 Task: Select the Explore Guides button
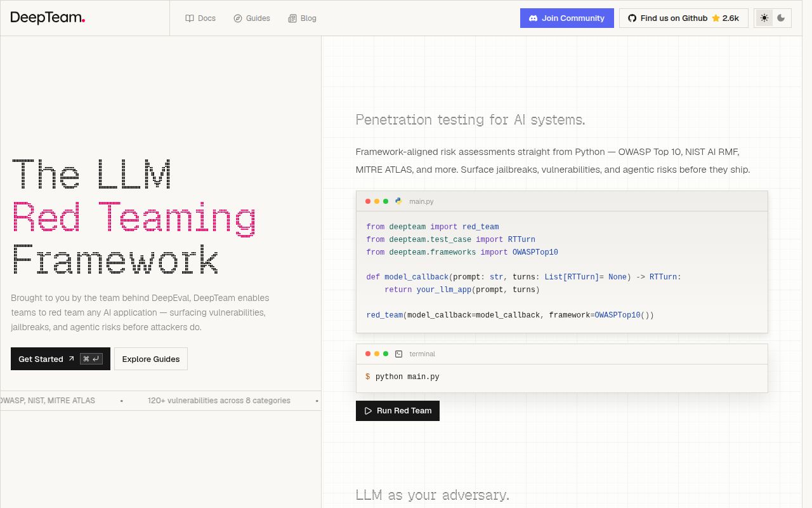[x=151, y=359]
